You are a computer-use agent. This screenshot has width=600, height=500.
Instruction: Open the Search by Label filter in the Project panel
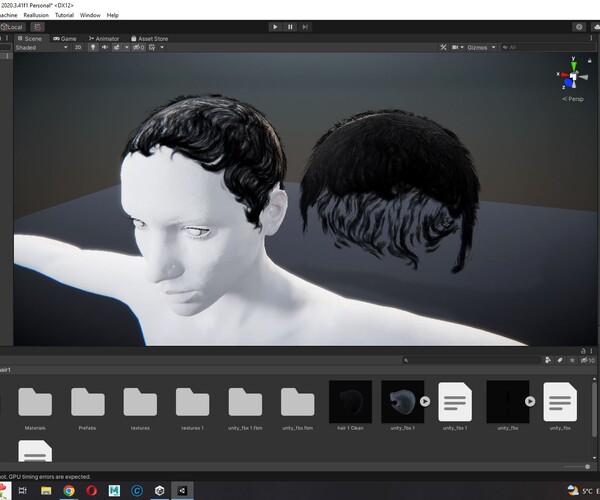(560, 360)
